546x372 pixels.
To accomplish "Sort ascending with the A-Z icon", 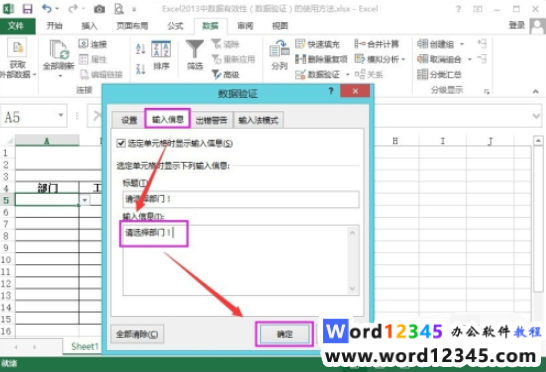I will click(141, 49).
